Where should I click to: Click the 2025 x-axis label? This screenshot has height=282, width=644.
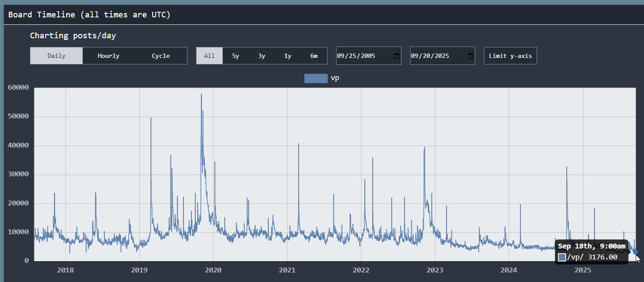pos(583,270)
